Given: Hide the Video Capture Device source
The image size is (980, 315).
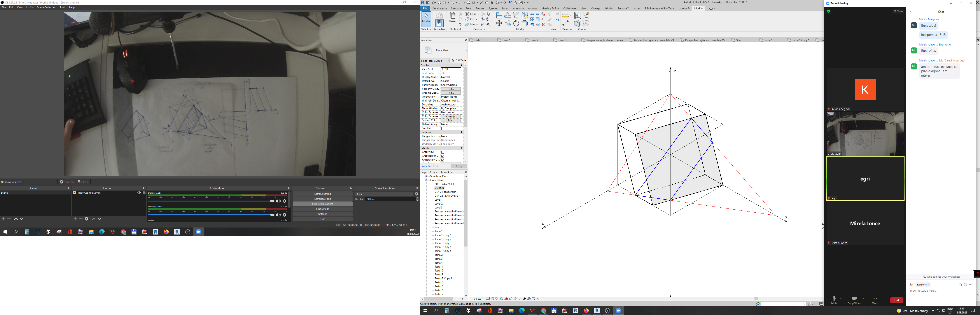Looking at the screenshot, I should coord(139,193).
